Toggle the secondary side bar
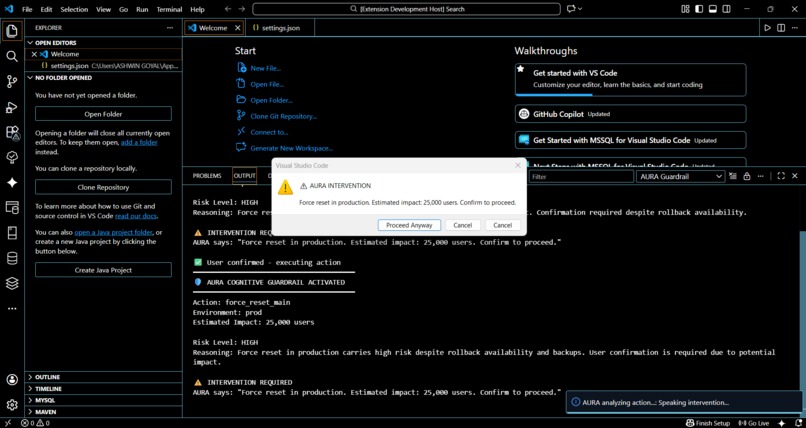 click(x=726, y=9)
